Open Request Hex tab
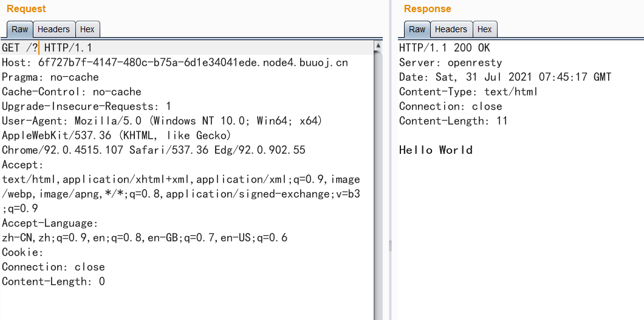 (x=87, y=29)
